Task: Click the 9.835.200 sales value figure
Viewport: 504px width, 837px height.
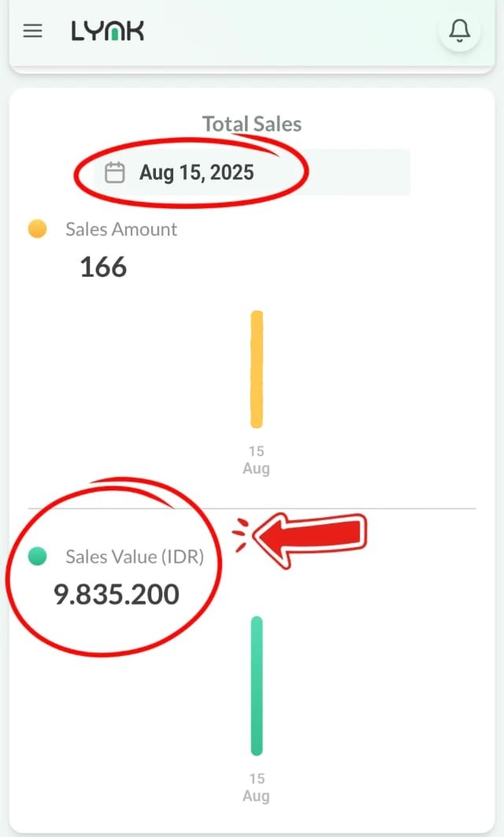Action: click(117, 594)
